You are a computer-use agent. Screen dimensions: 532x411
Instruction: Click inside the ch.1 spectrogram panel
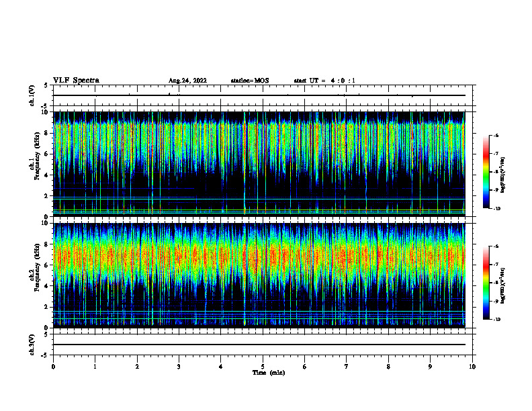[x=259, y=163]
